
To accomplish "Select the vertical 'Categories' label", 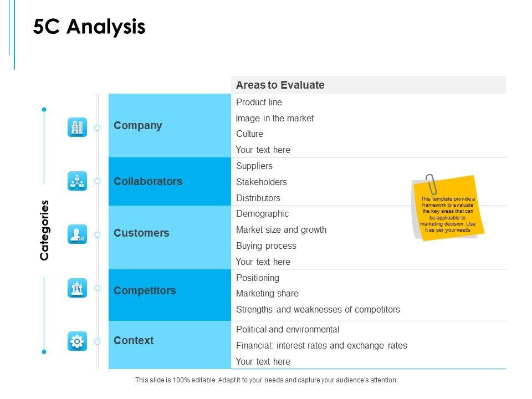I will coord(44,230).
